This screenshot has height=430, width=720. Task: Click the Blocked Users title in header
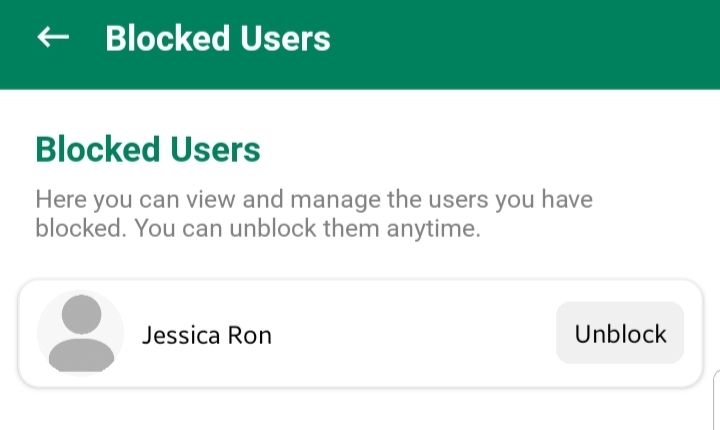point(218,39)
